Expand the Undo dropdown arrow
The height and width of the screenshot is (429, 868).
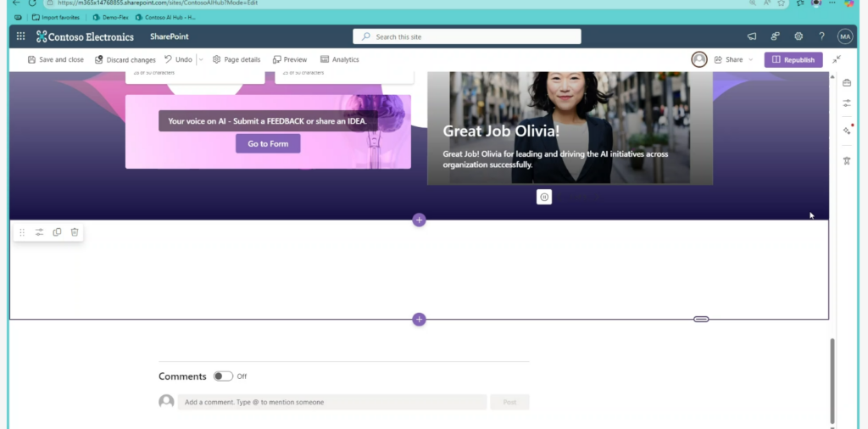[x=200, y=59]
